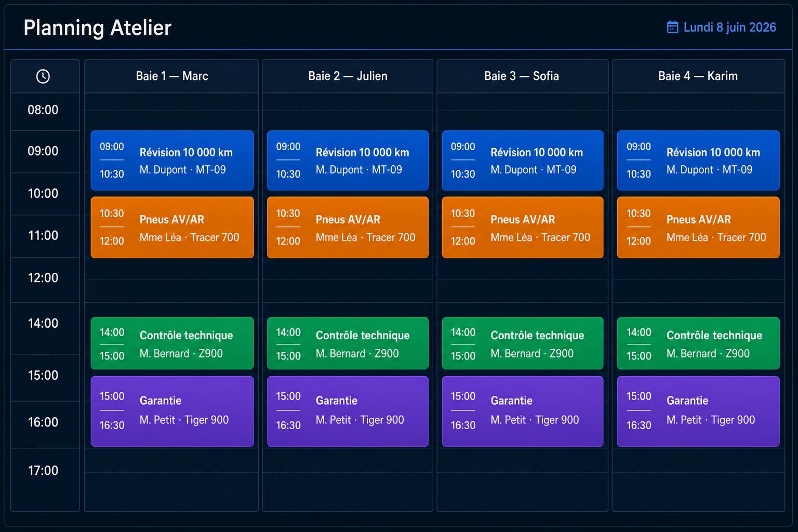Open Révision 10 000 km card in Baie 4
Image resolution: width=798 pixels, height=532 pixels.
698,161
